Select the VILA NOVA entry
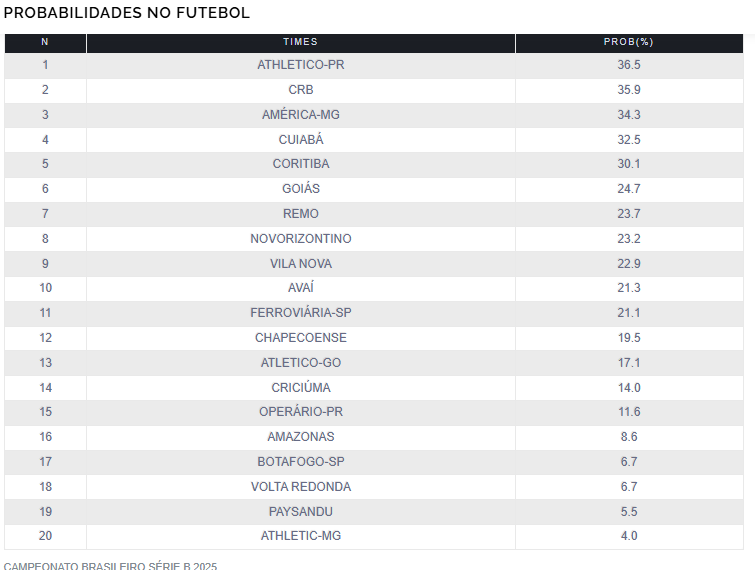755x570 pixels. click(300, 264)
